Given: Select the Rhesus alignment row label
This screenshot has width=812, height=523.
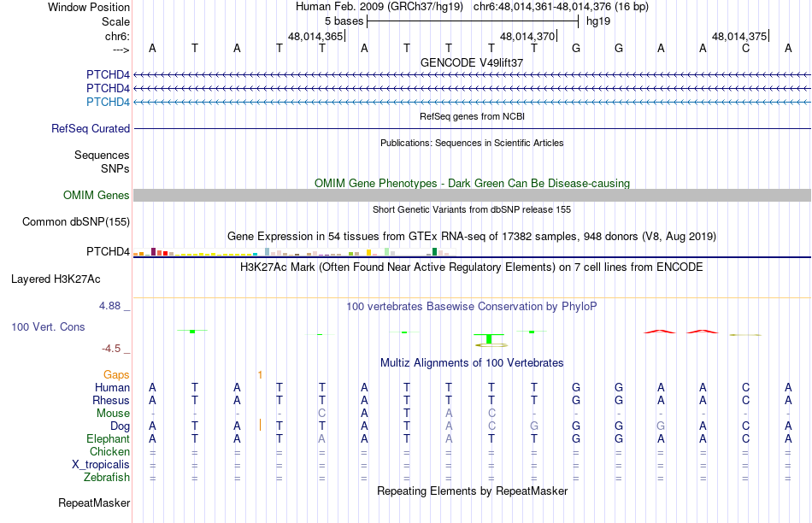Looking at the screenshot, I should (x=111, y=400).
